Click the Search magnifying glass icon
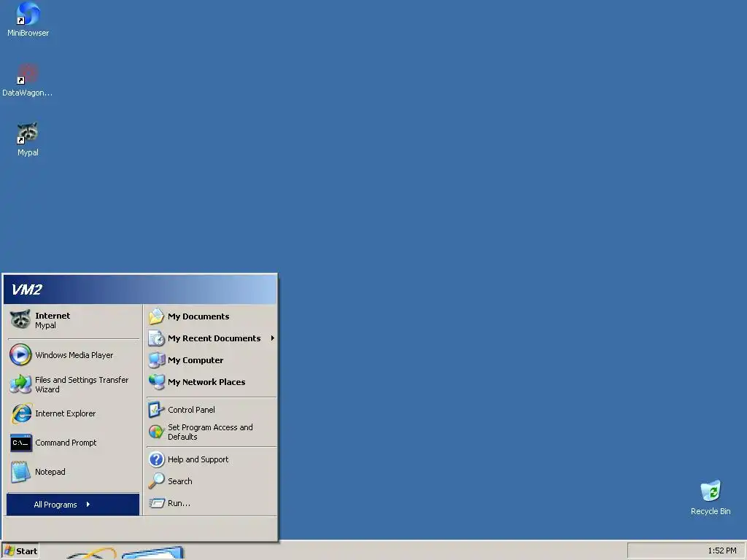 click(156, 481)
